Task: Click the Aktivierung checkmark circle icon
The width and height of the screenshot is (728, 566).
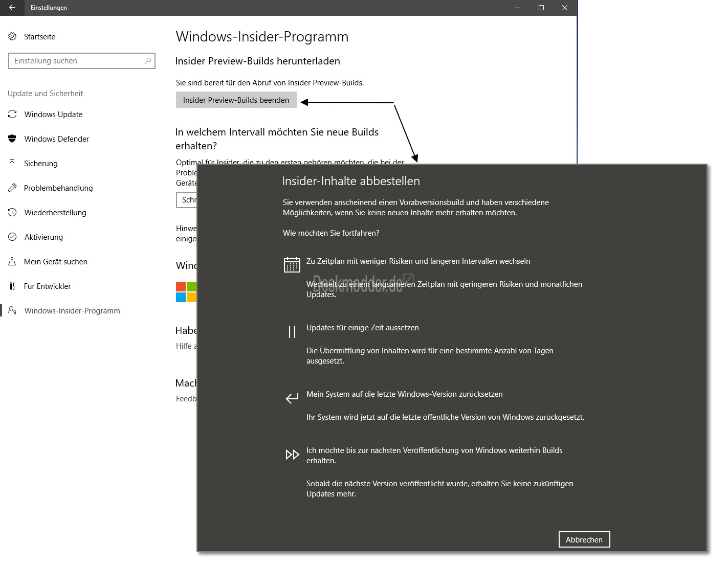Action: pos(12,237)
